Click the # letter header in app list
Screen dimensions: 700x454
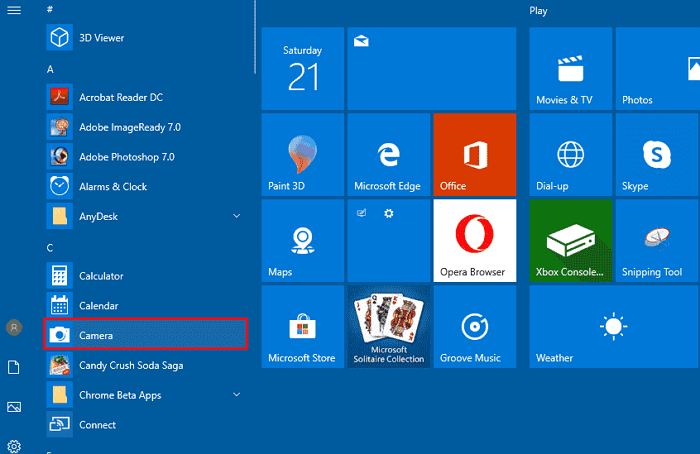point(50,9)
